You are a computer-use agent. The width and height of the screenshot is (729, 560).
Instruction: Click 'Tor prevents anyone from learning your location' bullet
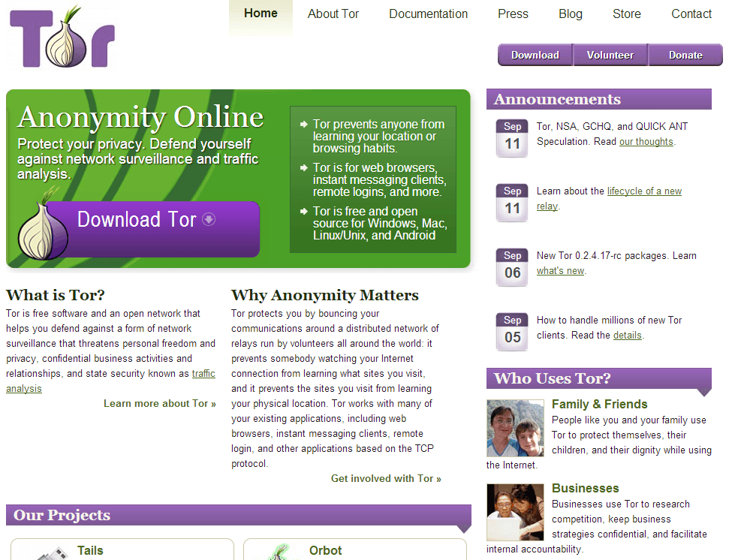(378, 136)
